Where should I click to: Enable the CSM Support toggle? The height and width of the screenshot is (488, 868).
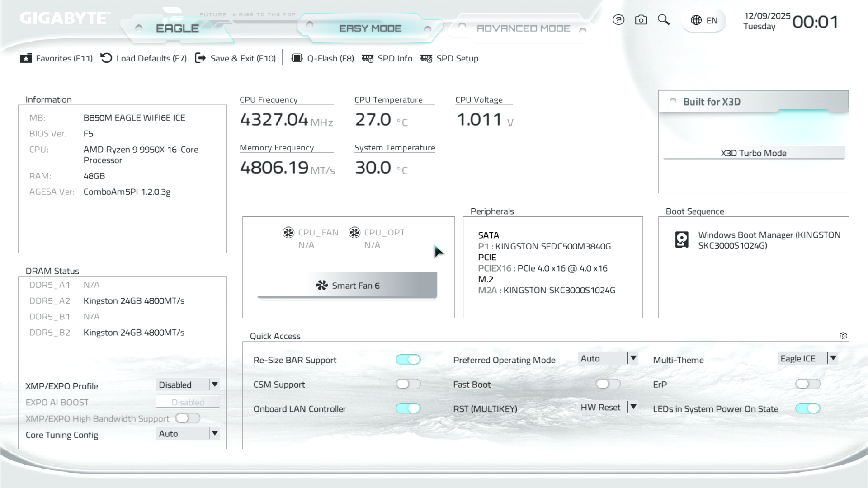click(x=408, y=384)
